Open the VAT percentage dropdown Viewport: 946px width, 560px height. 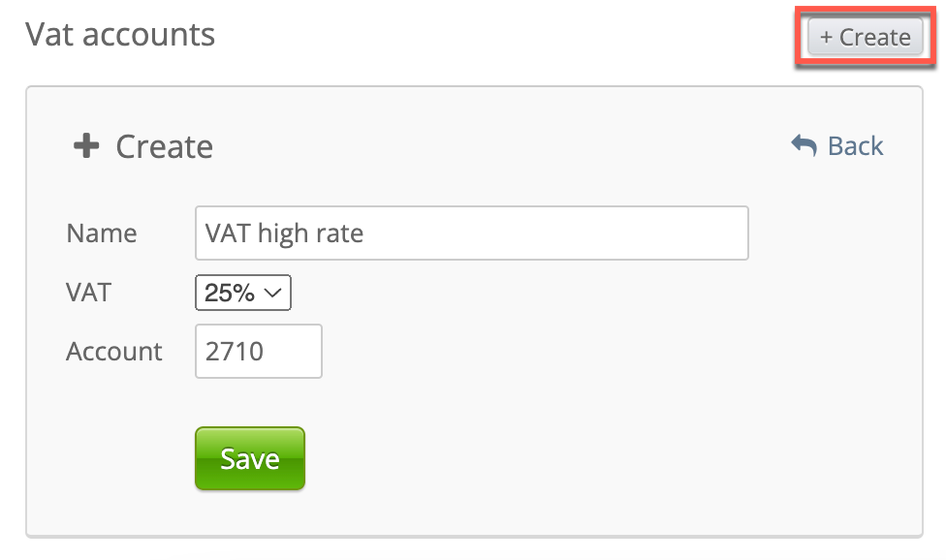(x=243, y=294)
